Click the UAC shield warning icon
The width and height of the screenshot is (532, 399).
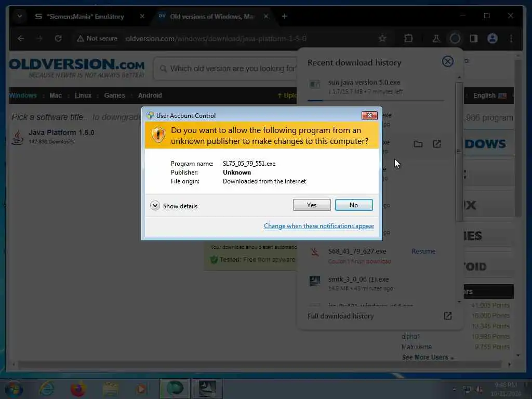pos(158,135)
